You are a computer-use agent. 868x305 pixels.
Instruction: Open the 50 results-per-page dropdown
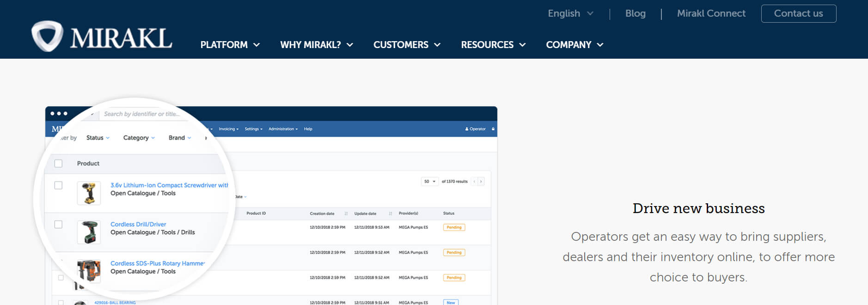pos(429,182)
